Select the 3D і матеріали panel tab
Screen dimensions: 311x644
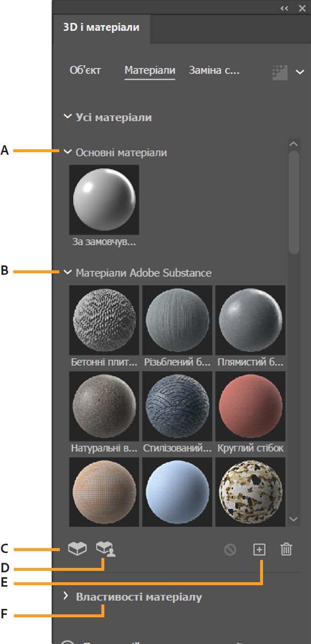pos(101,28)
